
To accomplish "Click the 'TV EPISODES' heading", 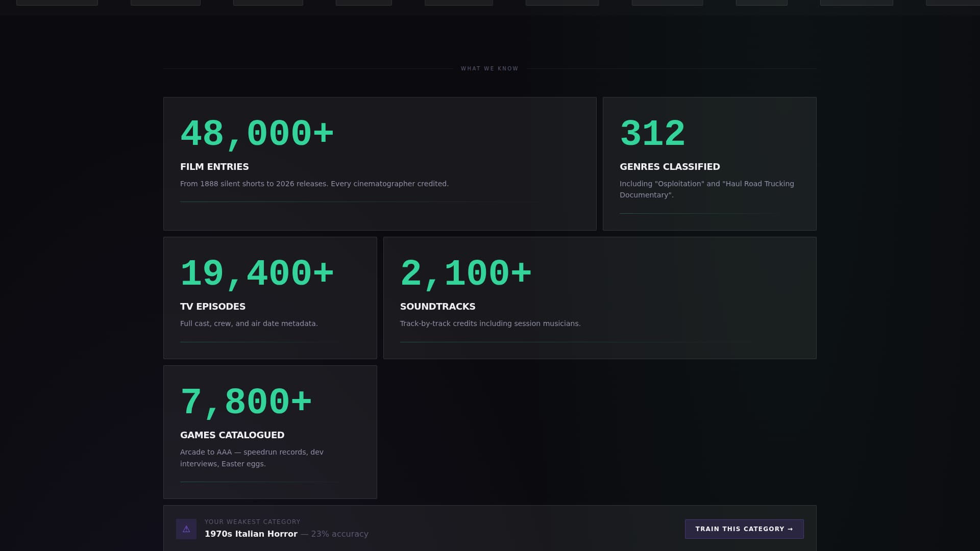I will click(213, 307).
